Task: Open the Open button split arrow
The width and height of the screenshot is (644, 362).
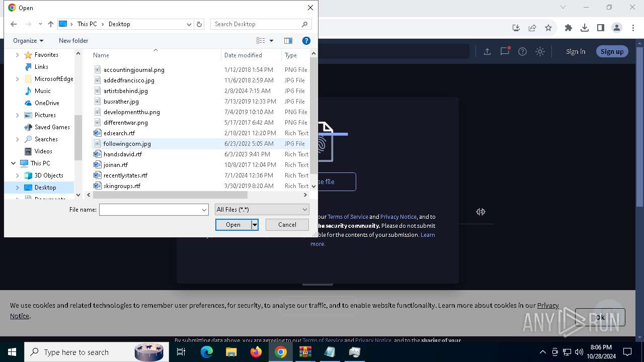Action: coord(255,225)
